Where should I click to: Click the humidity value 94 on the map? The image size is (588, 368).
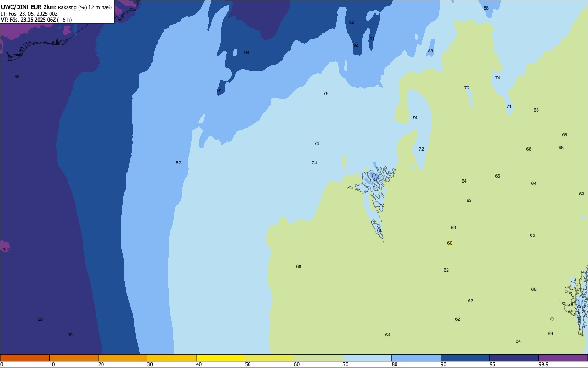click(x=247, y=53)
